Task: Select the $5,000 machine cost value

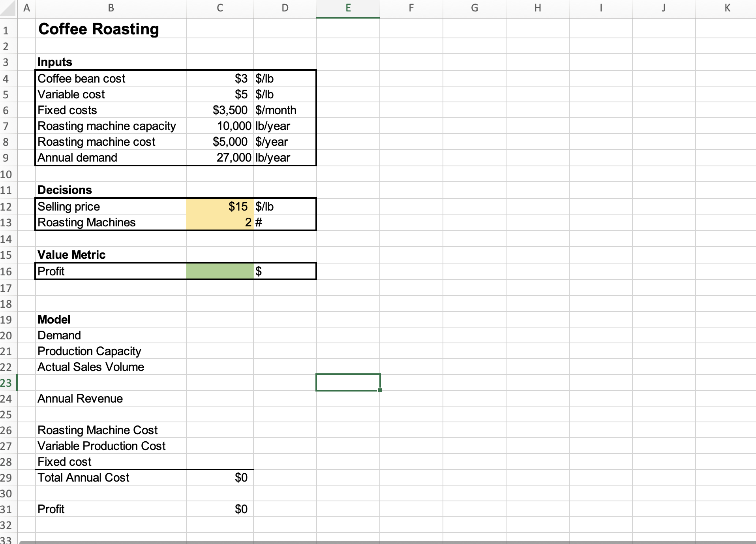Action: tap(220, 142)
